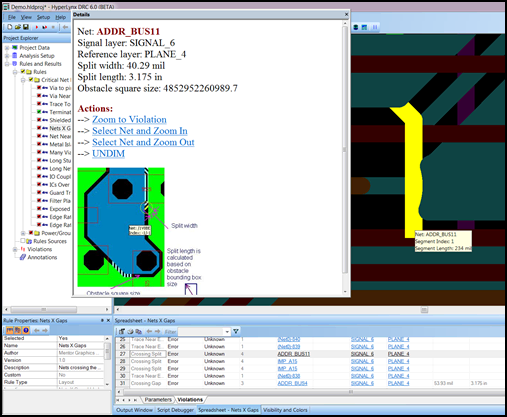This screenshot has width=507, height=417.
Task: Click the gray Stop run icon
Action: tap(53, 27)
